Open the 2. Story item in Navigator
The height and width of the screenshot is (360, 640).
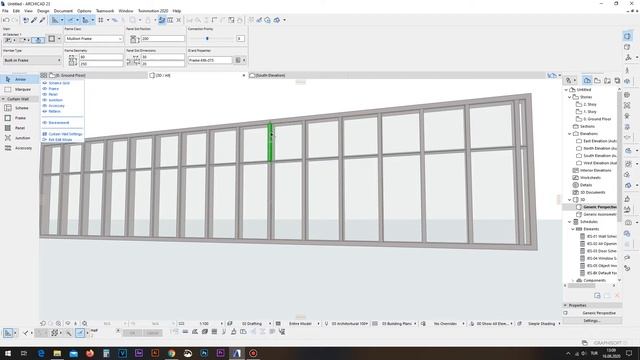(x=589, y=104)
